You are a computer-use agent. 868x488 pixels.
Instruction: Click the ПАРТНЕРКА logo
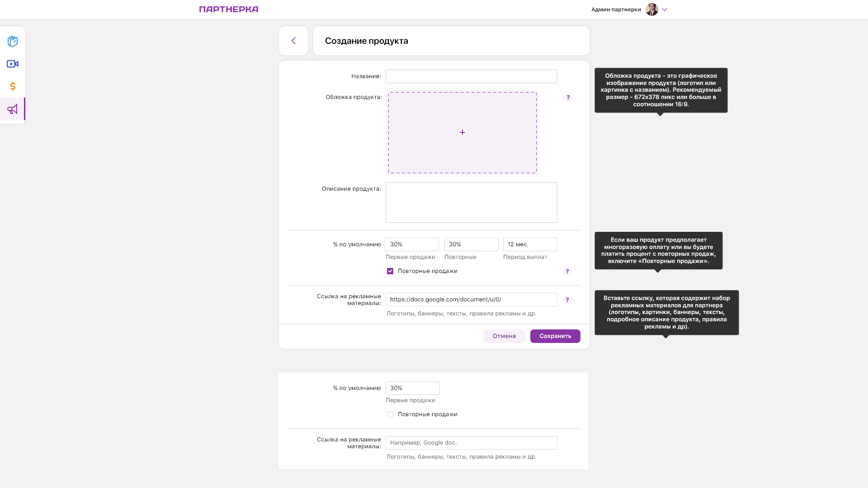pyautogui.click(x=229, y=9)
